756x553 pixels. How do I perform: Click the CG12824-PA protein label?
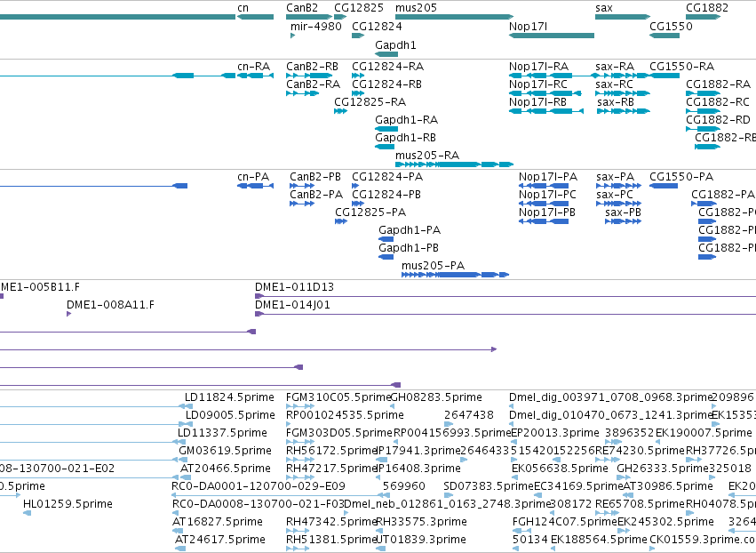pyautogui.click(x=387, y=177)
